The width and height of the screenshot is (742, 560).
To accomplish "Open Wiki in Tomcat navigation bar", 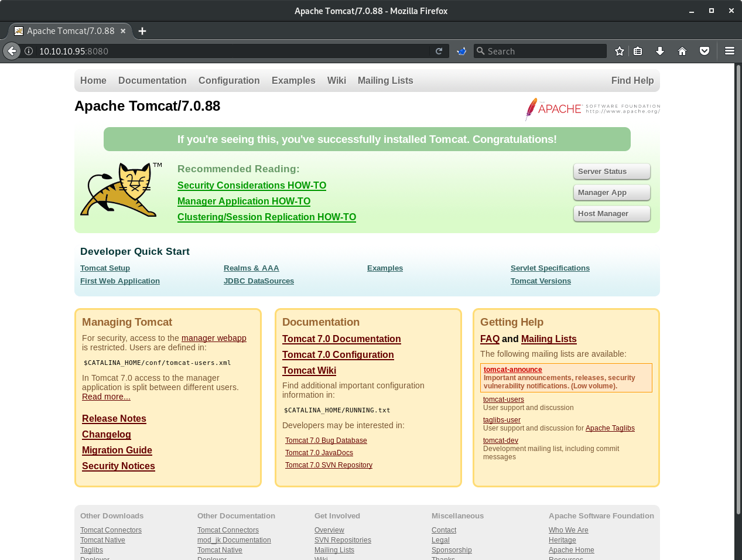I will pyautogui.click(x=337, y=81).
